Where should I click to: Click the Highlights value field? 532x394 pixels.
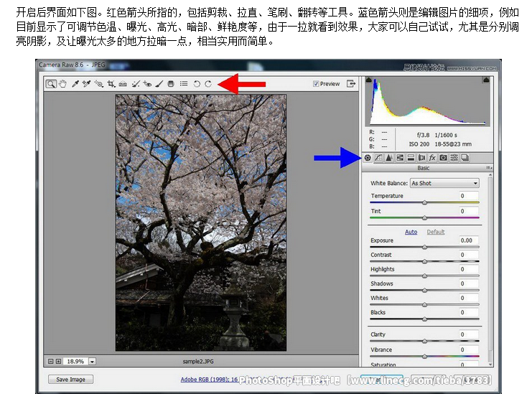469,269
